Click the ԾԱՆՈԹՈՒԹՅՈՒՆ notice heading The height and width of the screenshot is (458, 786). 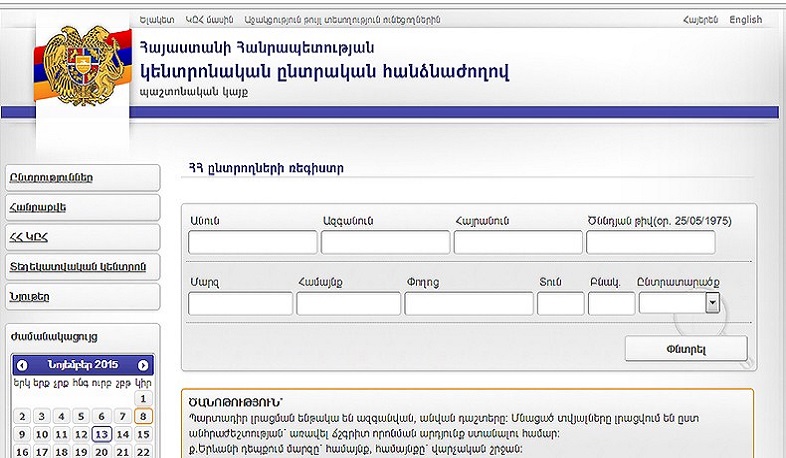click(236, 402)
